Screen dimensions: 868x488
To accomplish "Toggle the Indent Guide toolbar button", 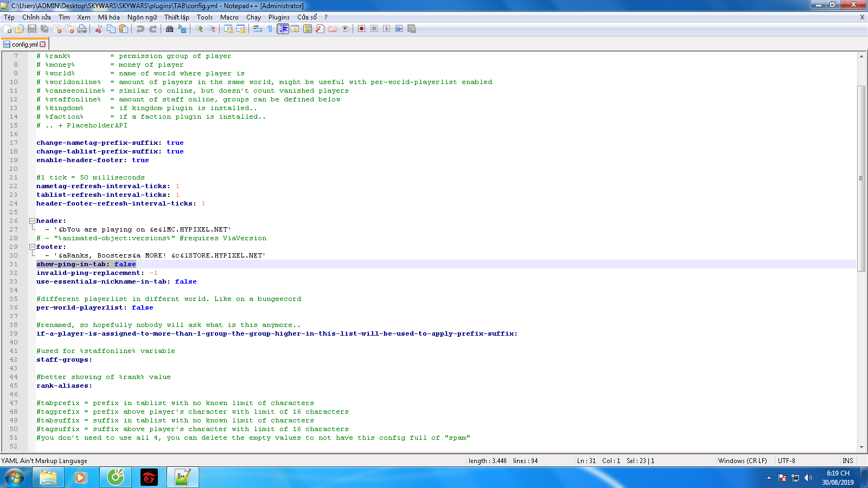I will point(283,29).
